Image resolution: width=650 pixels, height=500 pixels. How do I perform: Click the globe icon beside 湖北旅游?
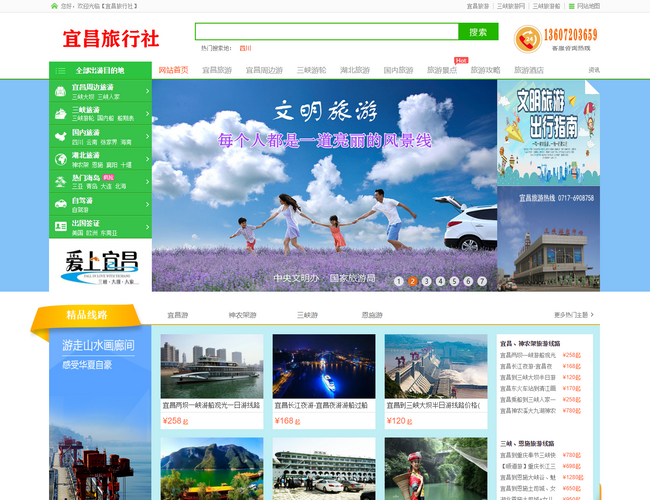click(60, 159)
